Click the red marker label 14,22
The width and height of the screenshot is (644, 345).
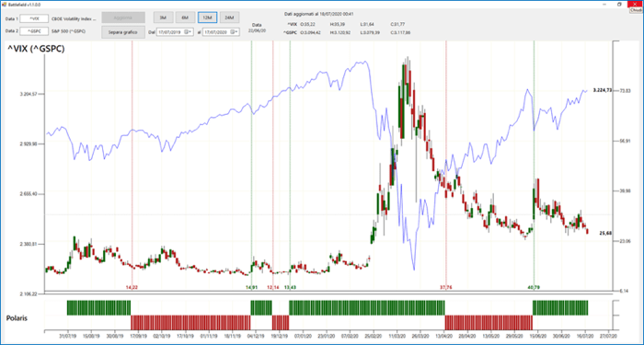132,287
